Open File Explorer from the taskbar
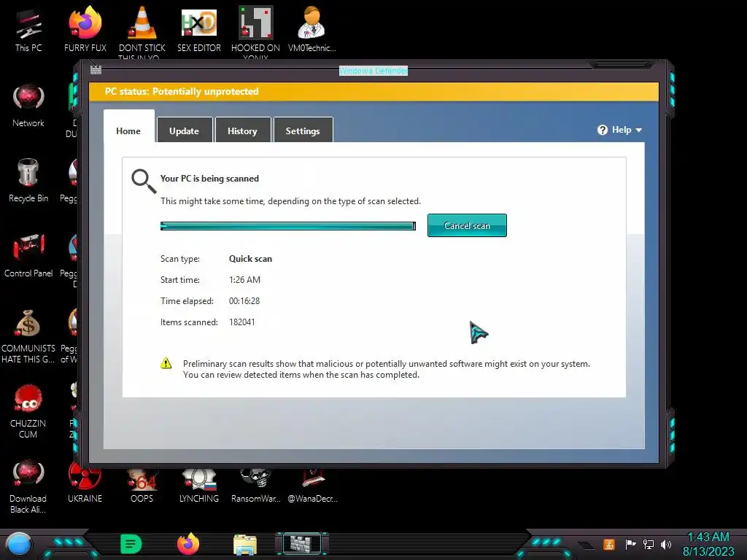This screenshot has height=560, width=747. [x=245, y=545]
